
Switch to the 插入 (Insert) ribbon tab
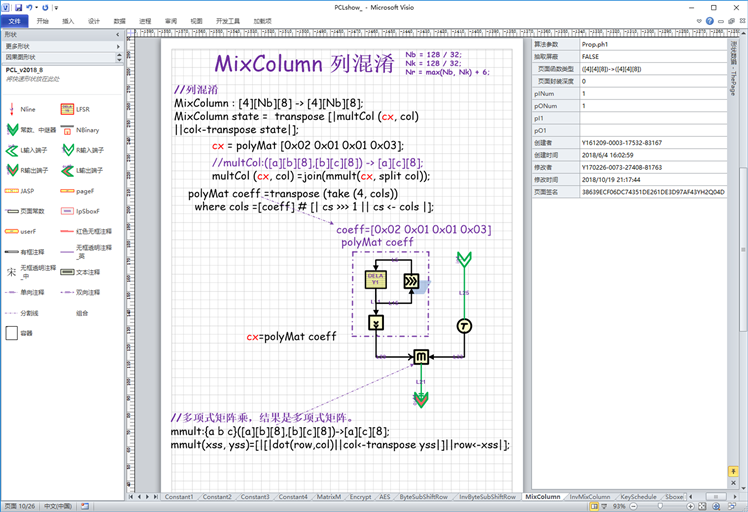(68, 20)
